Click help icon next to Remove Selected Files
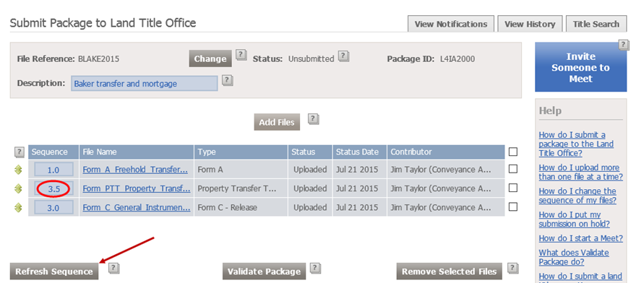This screenshot has width=644, height=283. tap(513, 269)
